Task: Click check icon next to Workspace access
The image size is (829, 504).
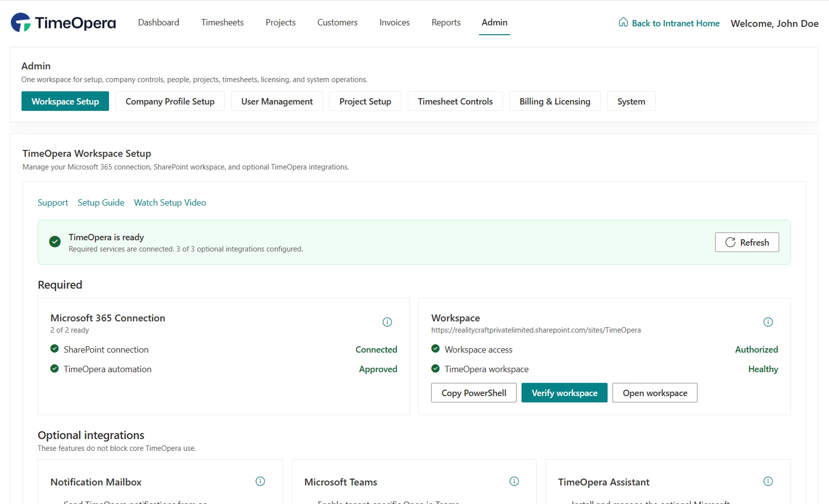Action: 435,349
